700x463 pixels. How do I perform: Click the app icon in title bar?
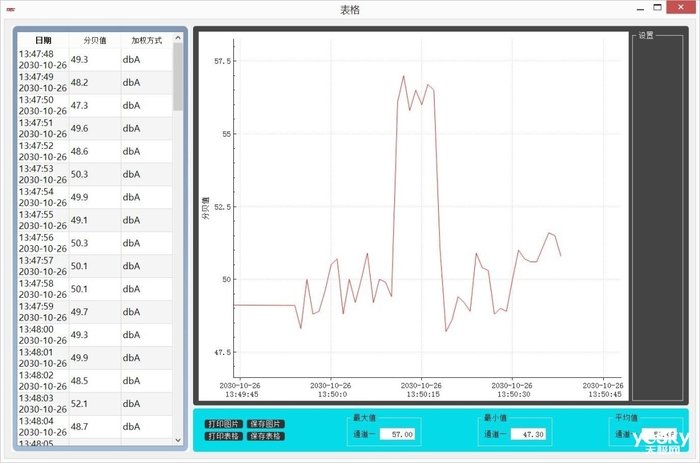(11, 9)
